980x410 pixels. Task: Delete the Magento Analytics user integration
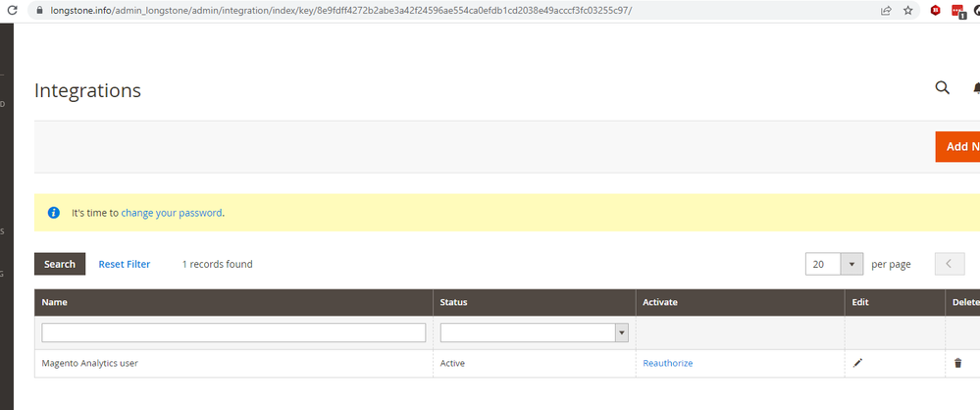coord(958,363)
